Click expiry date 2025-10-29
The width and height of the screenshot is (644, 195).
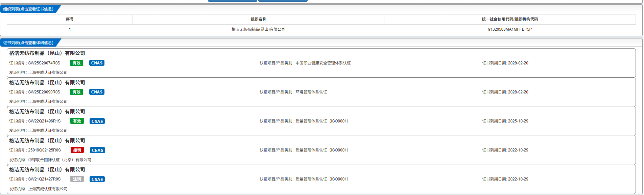(x=518, y=121)
